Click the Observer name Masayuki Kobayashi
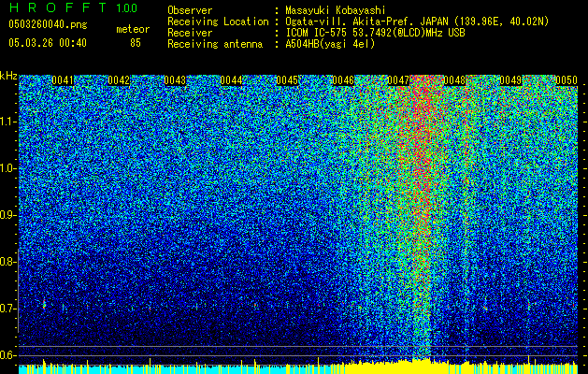588x374 pixels. click(x=336, y=10)
